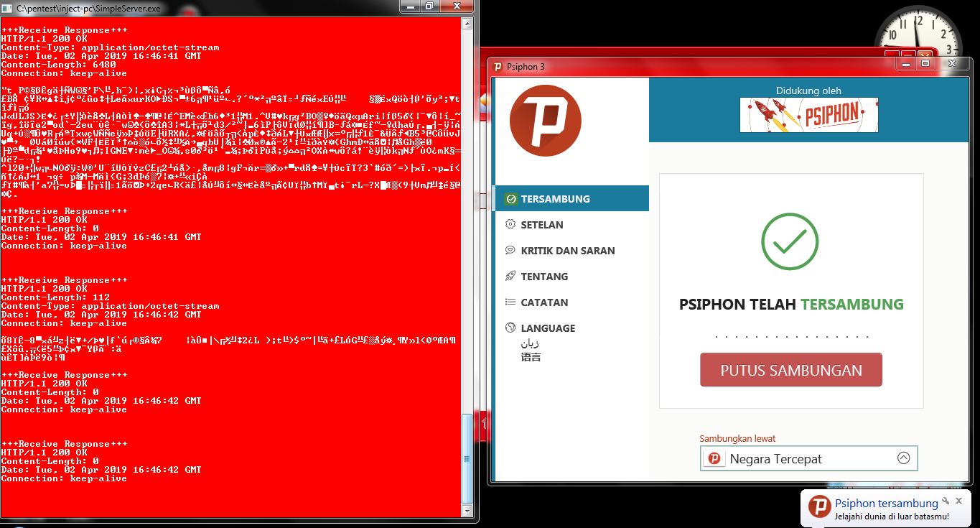Minimize the Psiphon 3 window
Image resolution: width=980 pixels, height=528 pixels.
coord(905,64)
